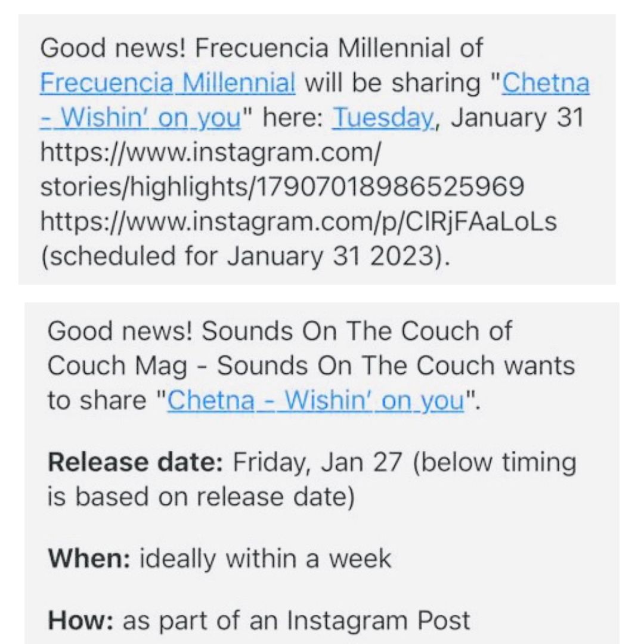Viewport: 644px width, 644px height.
Task: Click 'Good news! Sounds On The Couch of' line
Action: pyautogui.click(x=280, y=331)
